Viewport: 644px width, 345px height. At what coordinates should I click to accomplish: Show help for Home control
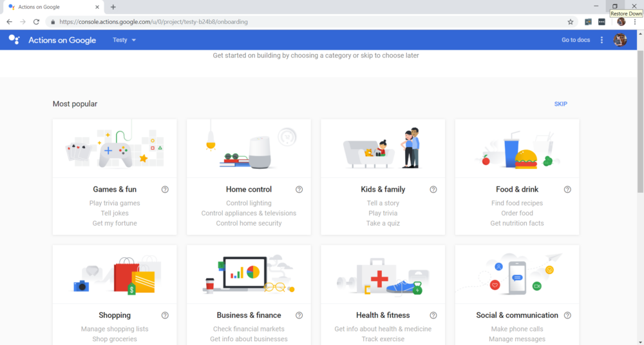(299, 190)
